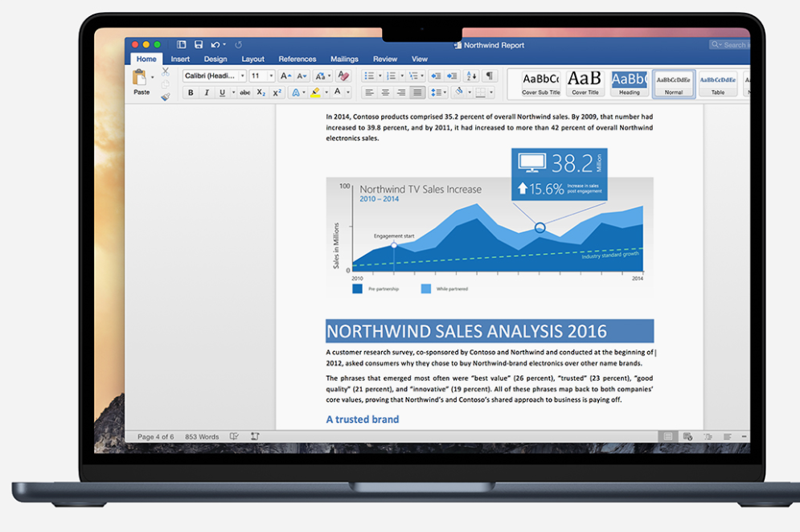Increase font size with Grow Font
800x532 pixels.
pyautogui.click(x=284, y=76)
